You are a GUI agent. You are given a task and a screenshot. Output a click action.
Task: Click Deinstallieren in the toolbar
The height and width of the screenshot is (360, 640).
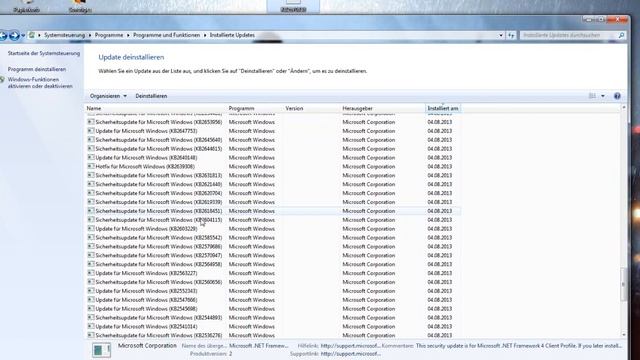click(151, 96)
